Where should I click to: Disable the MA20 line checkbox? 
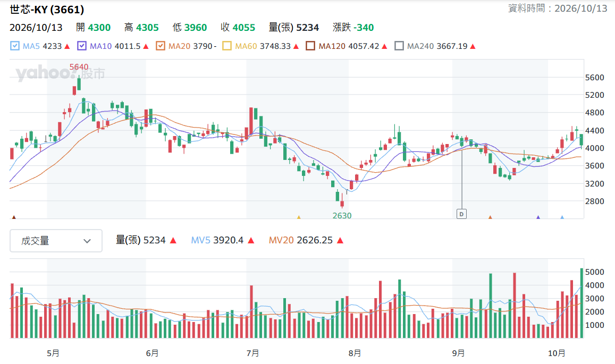[161, 46]
